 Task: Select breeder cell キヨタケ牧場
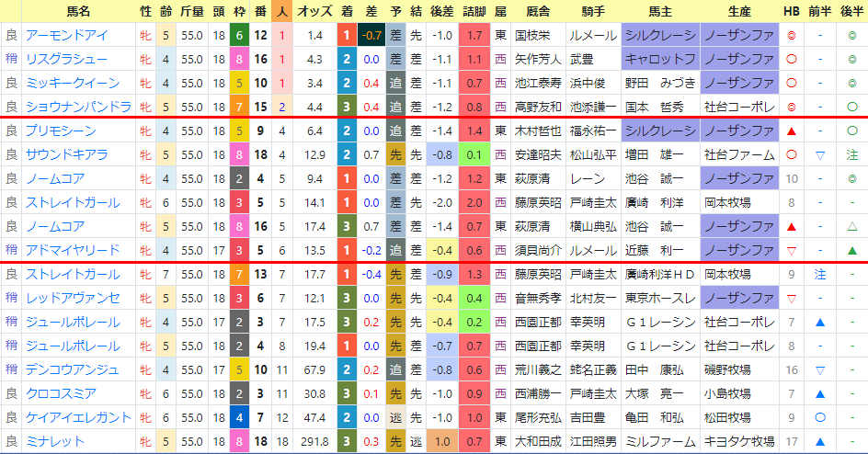click(x=739, y=441)
